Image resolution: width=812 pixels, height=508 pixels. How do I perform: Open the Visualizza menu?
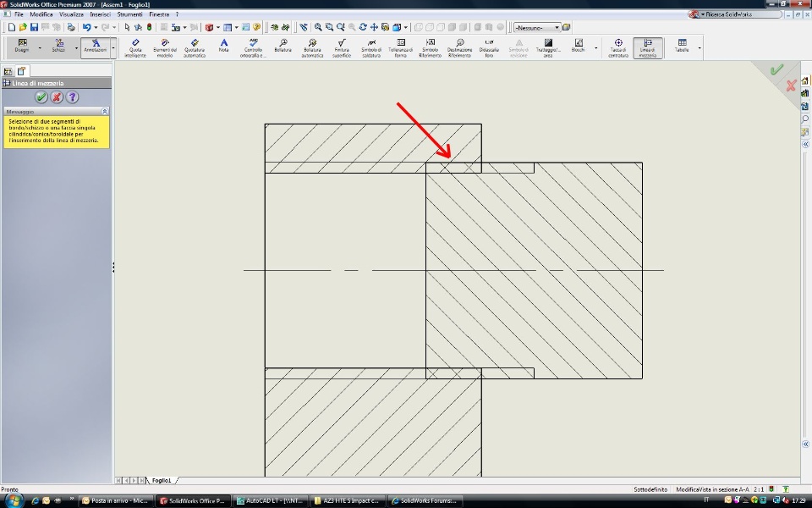coord(71,14)
